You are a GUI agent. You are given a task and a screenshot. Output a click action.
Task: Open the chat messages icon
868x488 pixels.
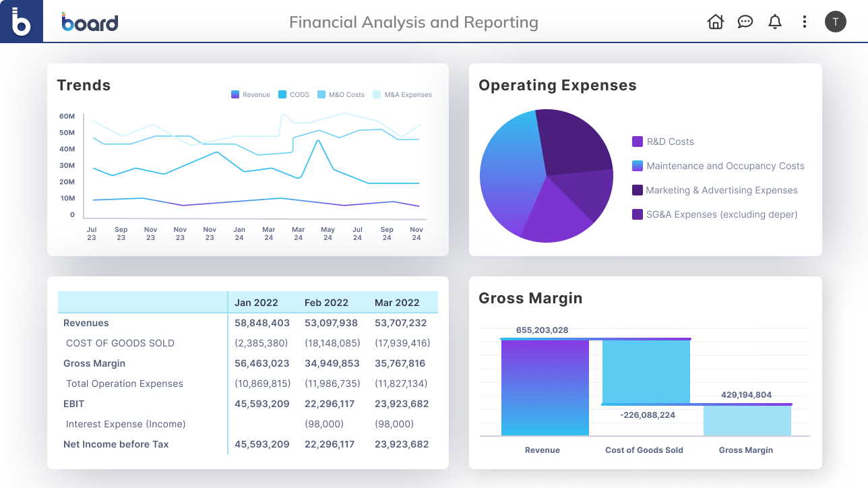[745, 22]
